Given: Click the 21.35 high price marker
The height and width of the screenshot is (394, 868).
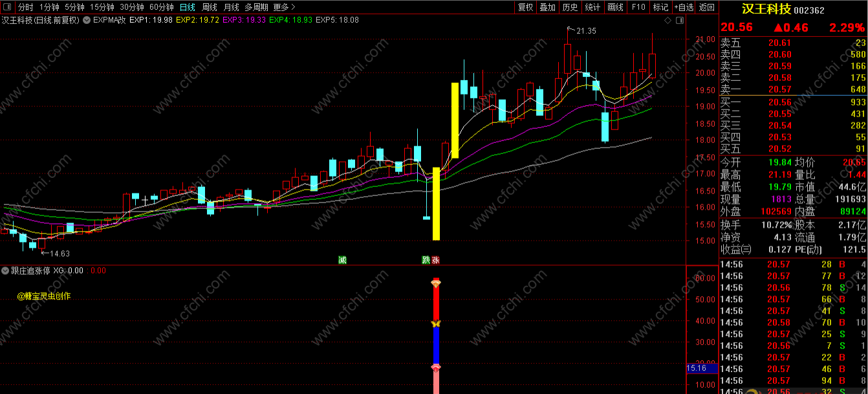Looking at the screenshot, I should [586, 30].
